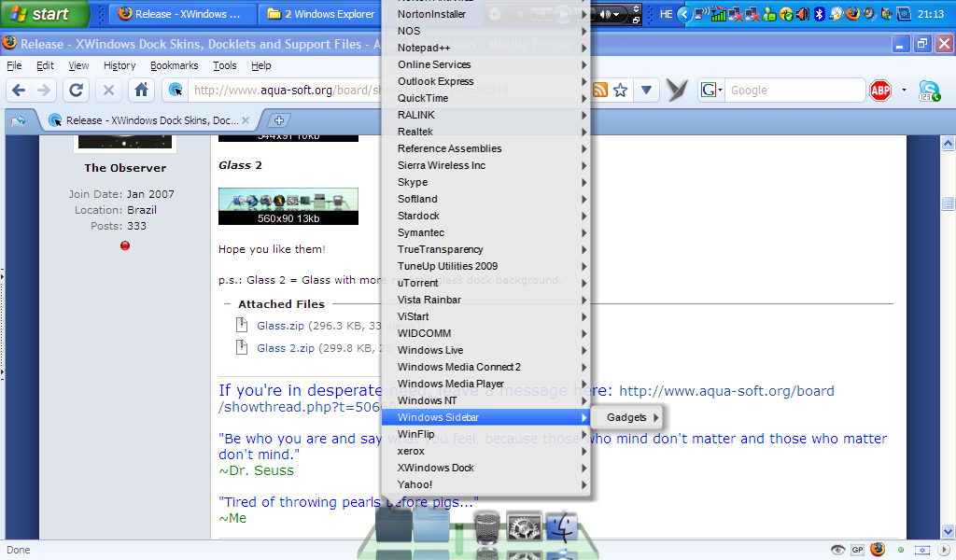Click the stop loading X button

pyautogui.click(x=108, y=91)
